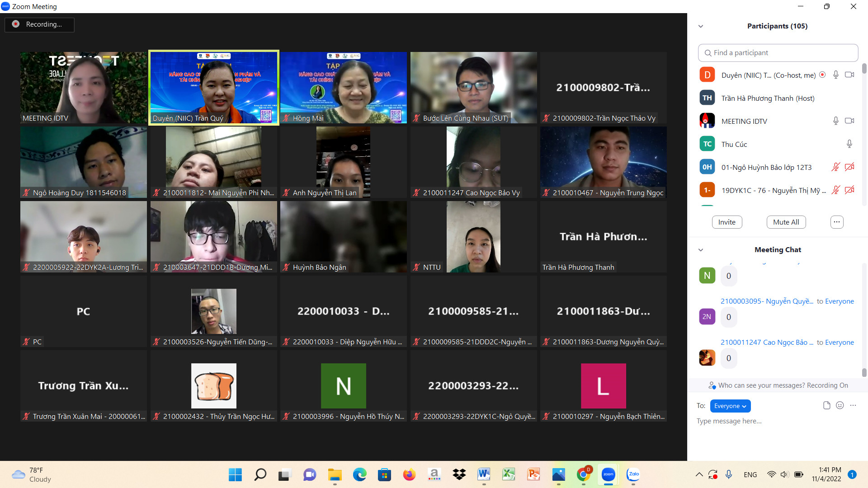868x488 pixels.
Task: Click MEETING IDTV's camera icon
Action: [x=849, y=121]
